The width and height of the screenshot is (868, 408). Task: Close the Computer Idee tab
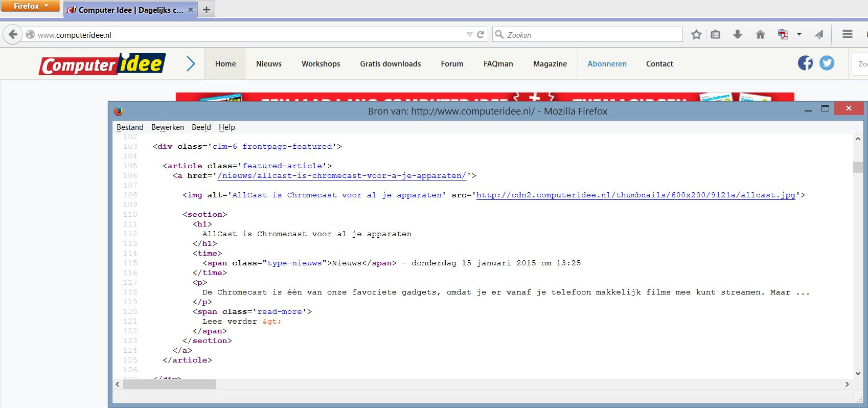point(191,10)
